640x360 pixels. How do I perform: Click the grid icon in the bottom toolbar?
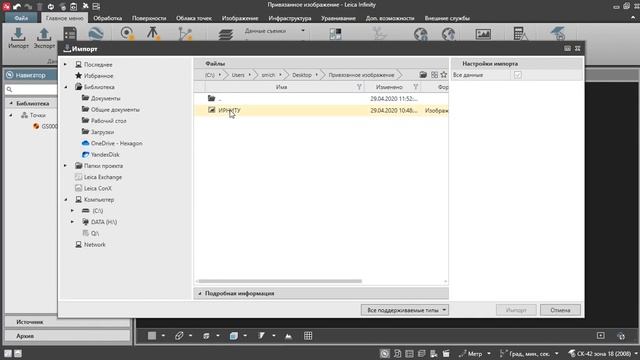(308, 336)
